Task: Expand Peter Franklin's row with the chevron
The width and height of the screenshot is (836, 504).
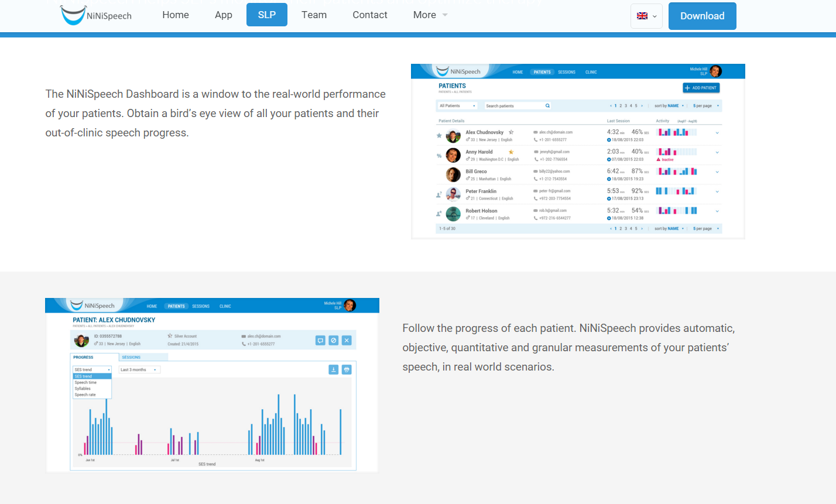Action: (x=717, y=191)
